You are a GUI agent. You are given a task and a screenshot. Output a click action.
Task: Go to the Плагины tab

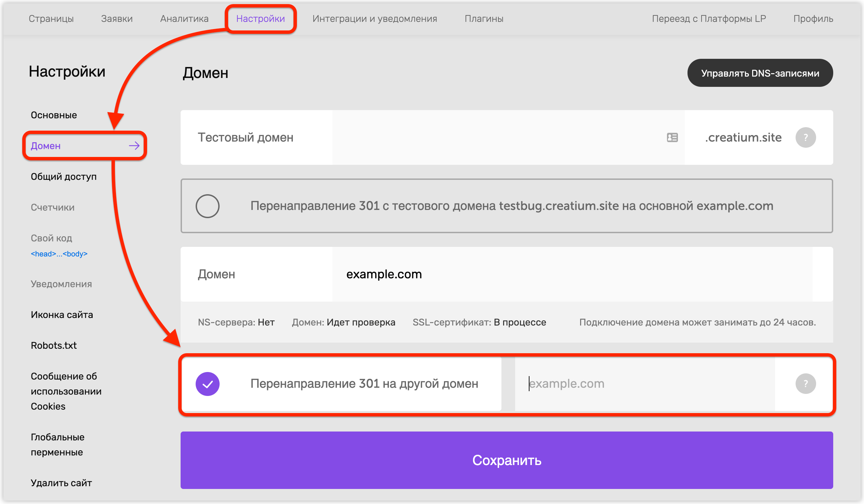(x=484, y=18)
